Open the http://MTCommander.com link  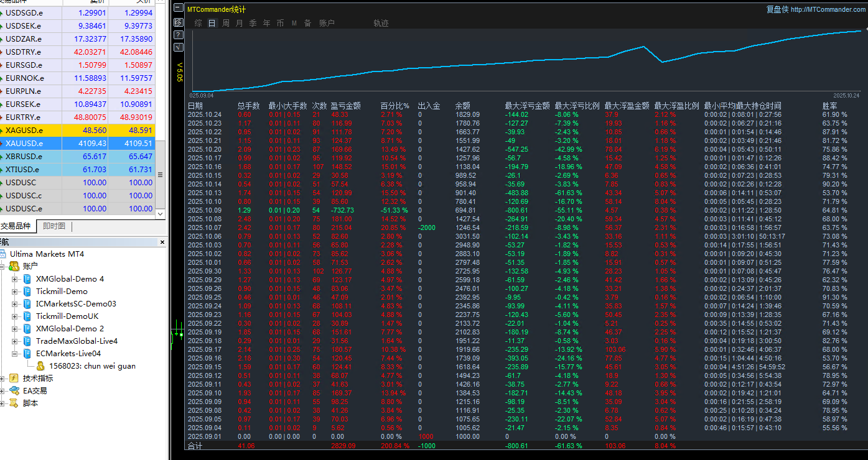pyautogui.click(x=828, y=9)
